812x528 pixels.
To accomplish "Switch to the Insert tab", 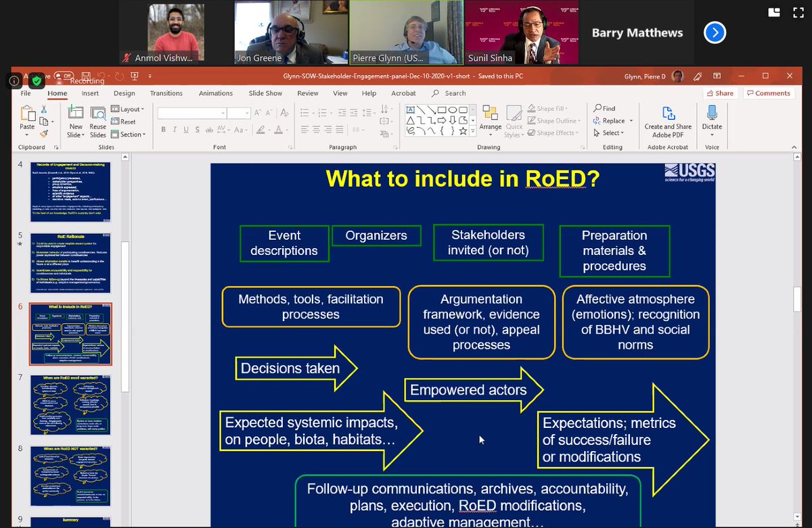I will [x=90, y=93].
